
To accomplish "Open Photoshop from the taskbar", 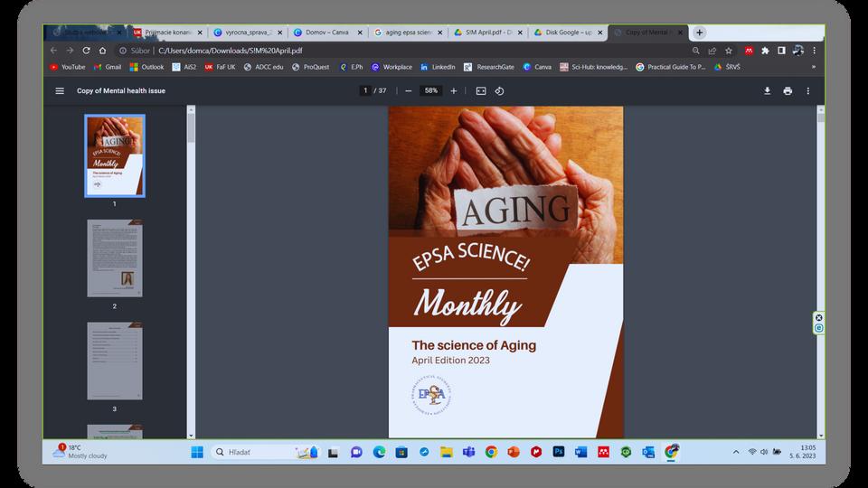I will (x=559, y=452).
